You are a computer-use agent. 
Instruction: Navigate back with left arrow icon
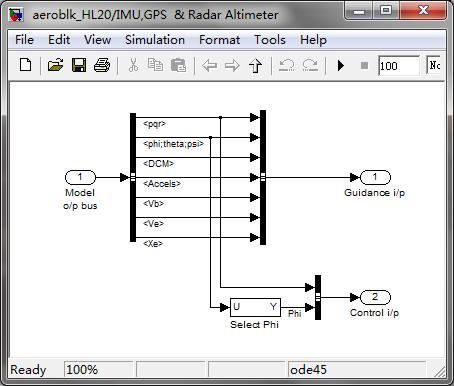tap(210, 65)
